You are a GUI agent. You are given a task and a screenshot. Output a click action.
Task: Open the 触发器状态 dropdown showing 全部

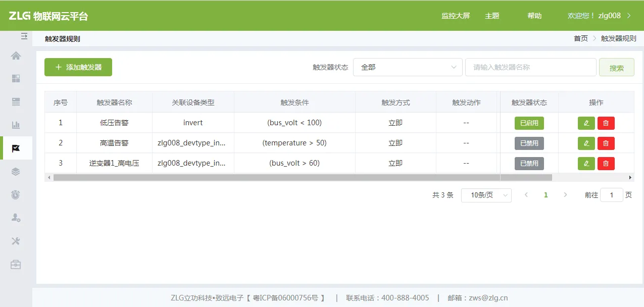(x=408, y=67)
